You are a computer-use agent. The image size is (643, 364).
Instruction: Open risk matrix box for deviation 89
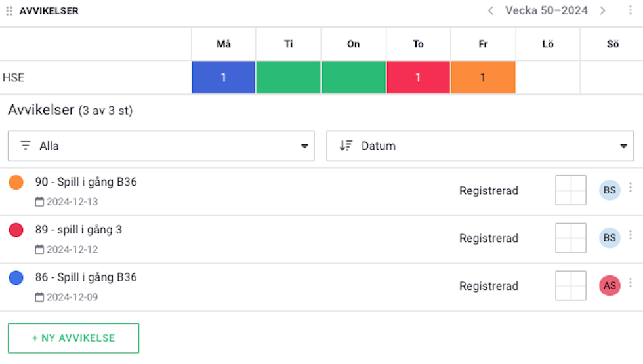(x=571, y=237)
